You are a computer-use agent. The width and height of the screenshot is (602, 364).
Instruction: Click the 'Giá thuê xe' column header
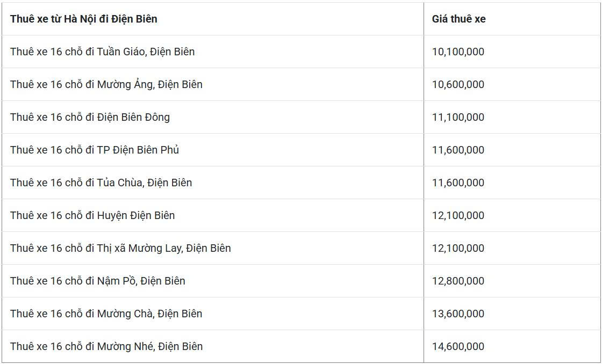[x=458, y=19]
